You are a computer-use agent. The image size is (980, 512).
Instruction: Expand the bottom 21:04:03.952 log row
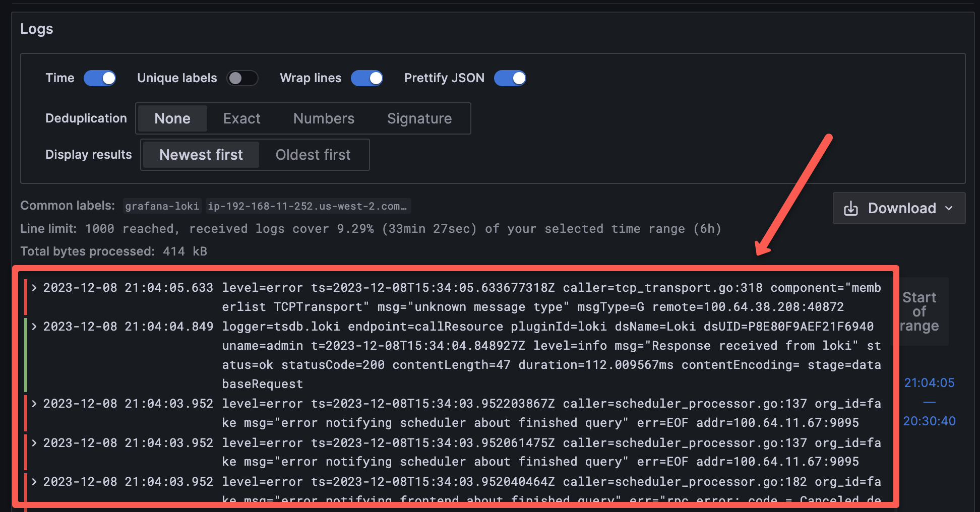click(34, 481)
